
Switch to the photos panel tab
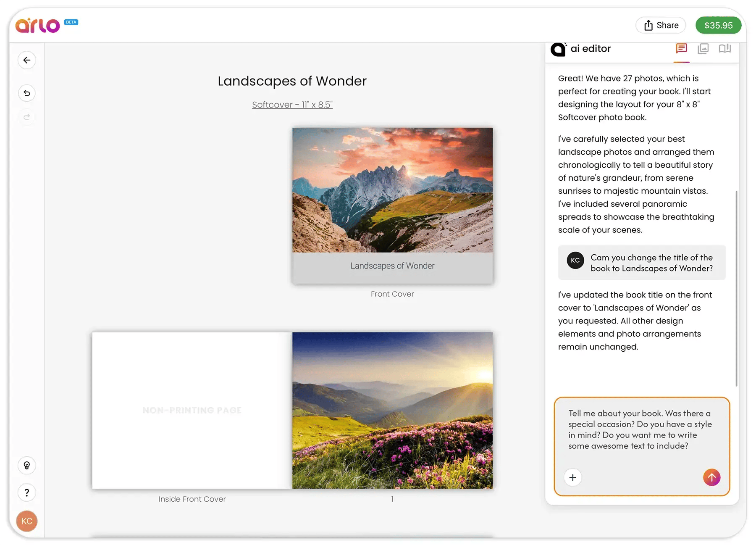click(x=703, y=49)
